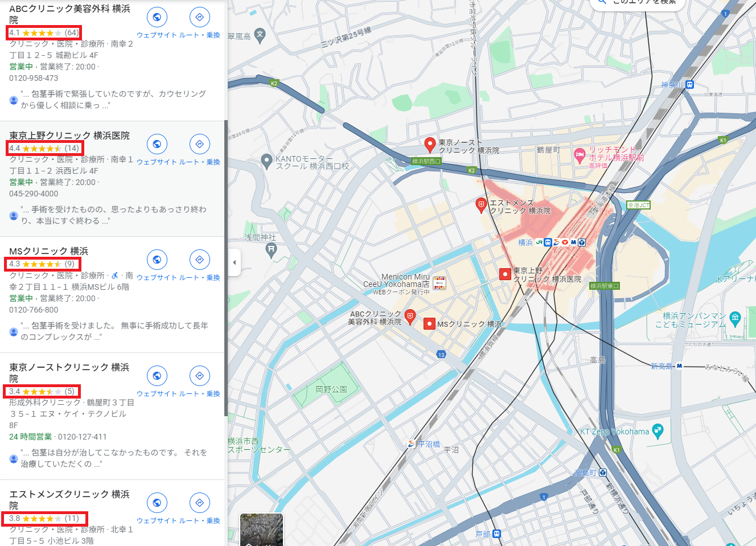
Task: Click 高島町 subway station icon
Action: point(603,473)
